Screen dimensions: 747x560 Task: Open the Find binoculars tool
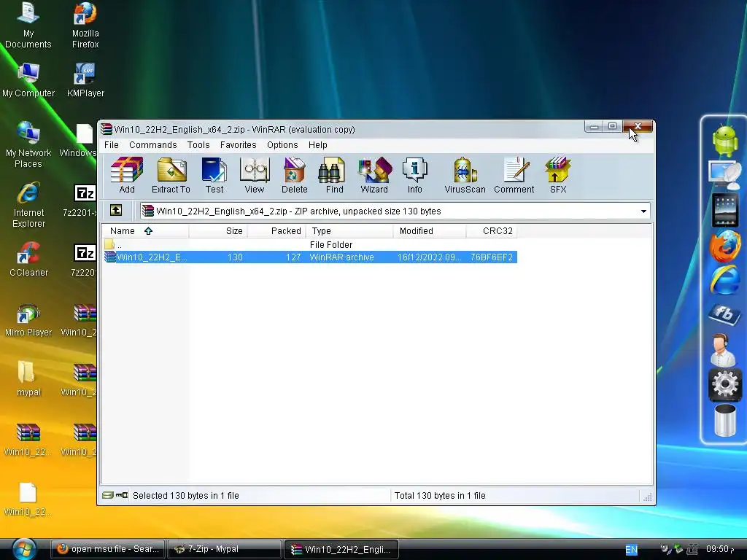coord(334,175)
